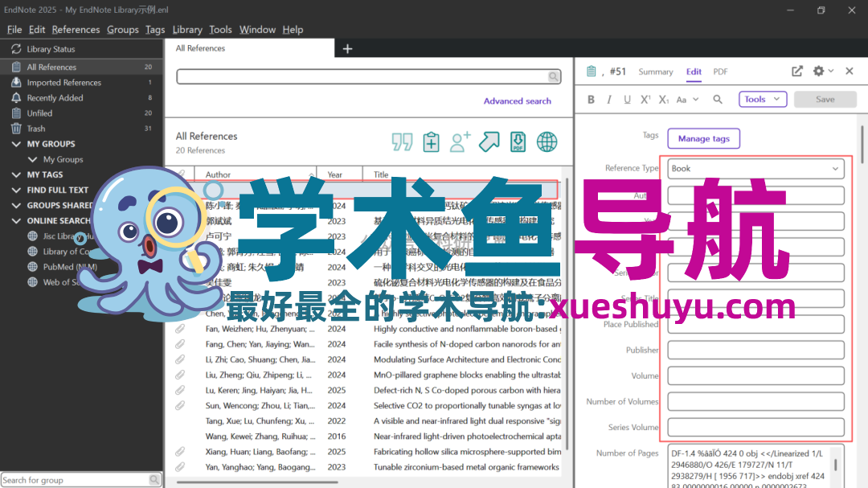The image size is (868, 488).
Task: Toggle superscript formatting
Action: click(645, 99)
